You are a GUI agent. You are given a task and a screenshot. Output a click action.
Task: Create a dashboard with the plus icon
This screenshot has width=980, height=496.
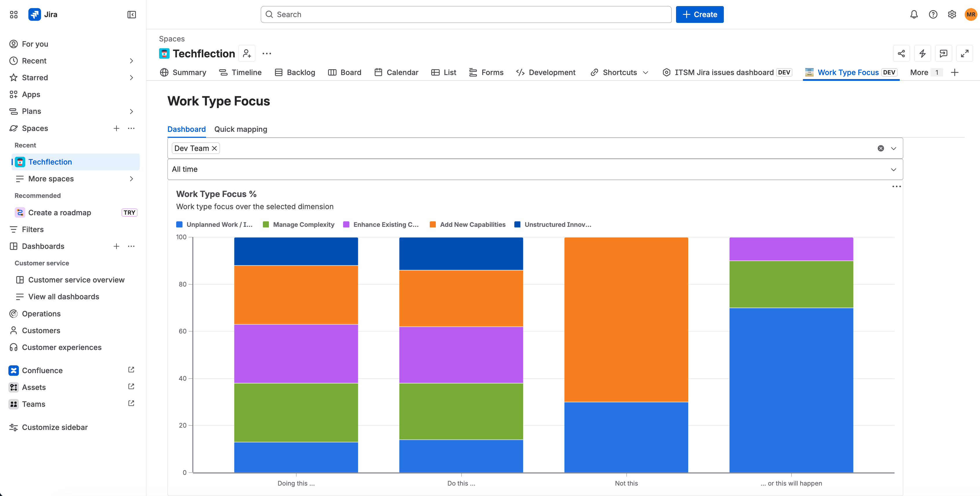(116, 246)
